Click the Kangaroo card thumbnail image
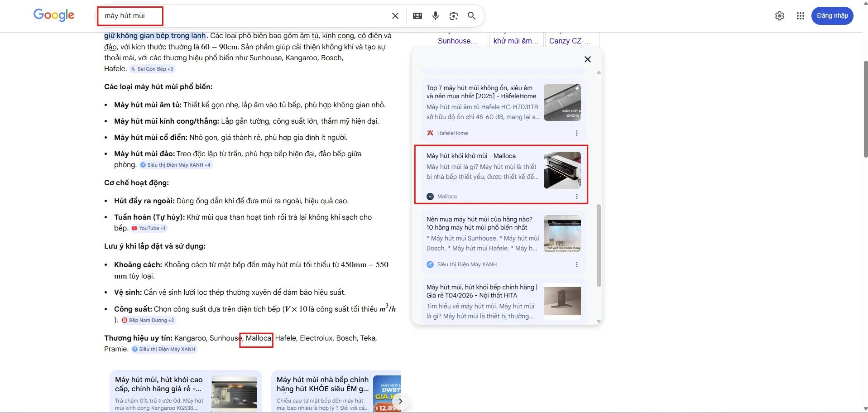Viewport: 868px width, 413px height. 234,393
